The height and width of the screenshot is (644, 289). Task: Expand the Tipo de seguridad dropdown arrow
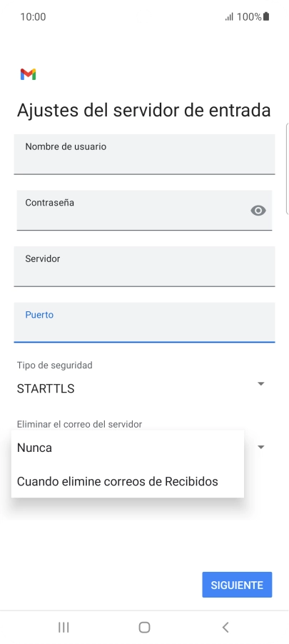[260, 383]
